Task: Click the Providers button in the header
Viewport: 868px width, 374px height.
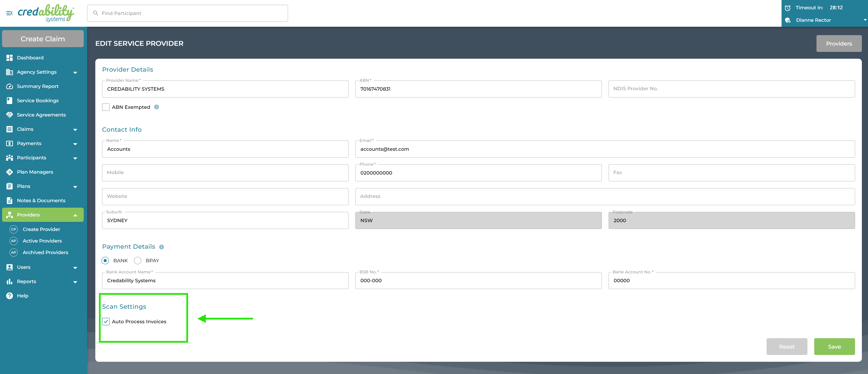Action: click(x=839, y=44)
